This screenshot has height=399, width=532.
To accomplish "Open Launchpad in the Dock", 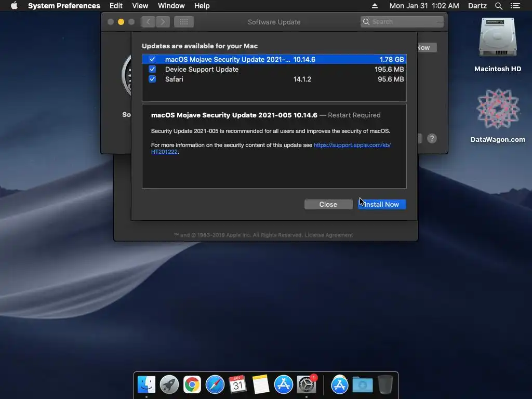I will point(169,384).
